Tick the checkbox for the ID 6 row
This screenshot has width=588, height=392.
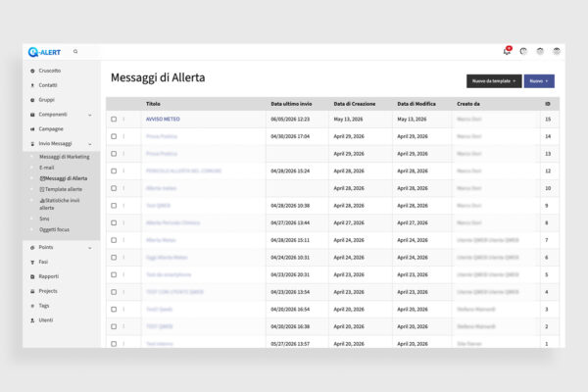(x=114, y=258)
